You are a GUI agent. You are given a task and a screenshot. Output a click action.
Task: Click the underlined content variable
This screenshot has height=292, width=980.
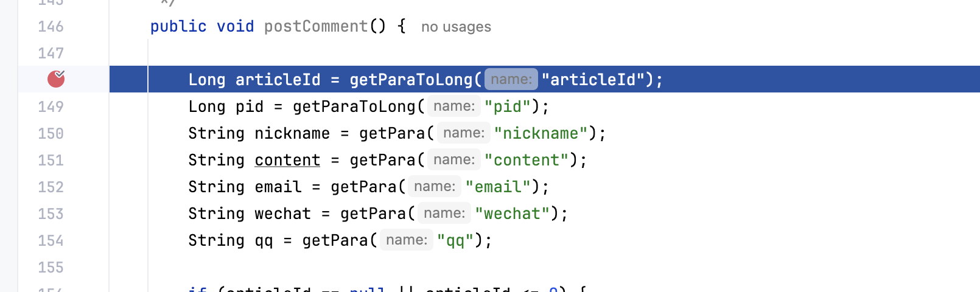287,160
